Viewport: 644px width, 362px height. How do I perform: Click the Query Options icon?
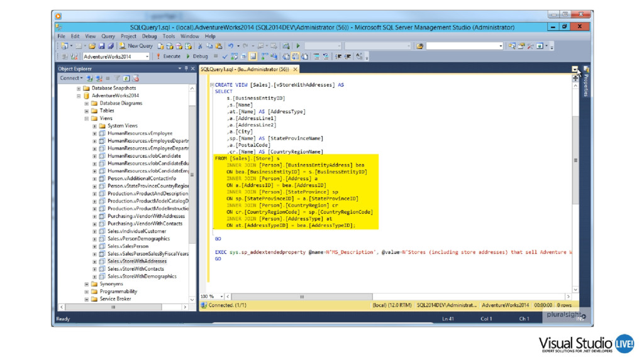point(243,57)
